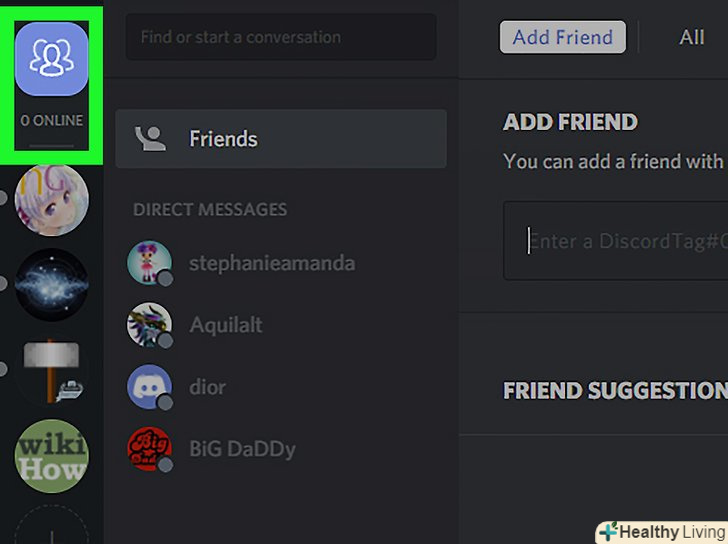Open the Home friends icon
Image resolution: width=728 pixels, height=544 pixels.
[52, 59]
